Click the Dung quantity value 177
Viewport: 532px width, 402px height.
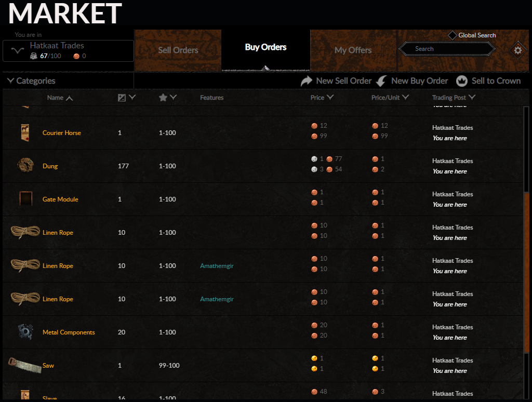coord(123,166)
